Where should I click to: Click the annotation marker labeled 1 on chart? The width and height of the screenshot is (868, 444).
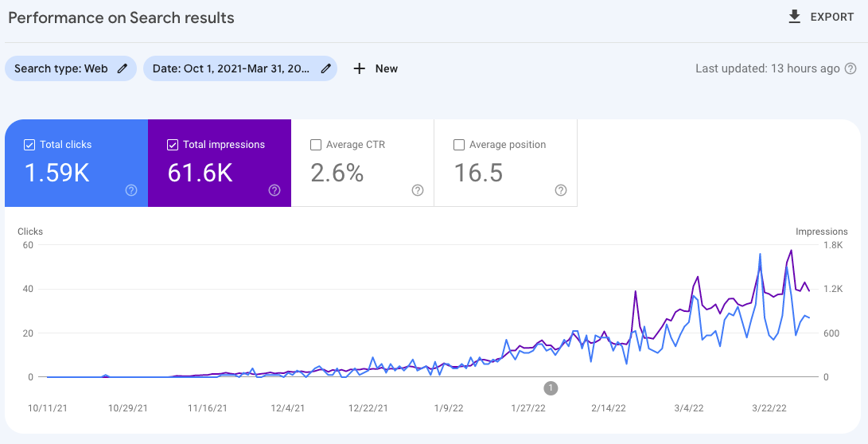(x=551, y=388)
